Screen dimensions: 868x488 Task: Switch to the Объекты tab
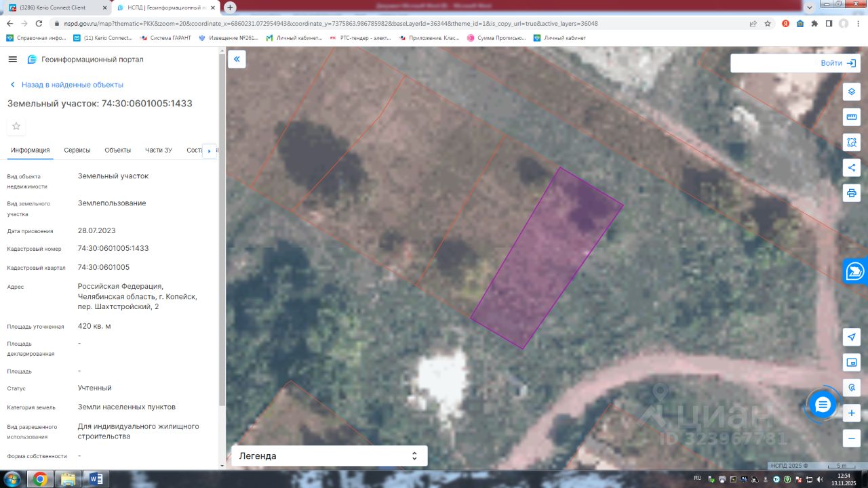(x=118, y=150)
